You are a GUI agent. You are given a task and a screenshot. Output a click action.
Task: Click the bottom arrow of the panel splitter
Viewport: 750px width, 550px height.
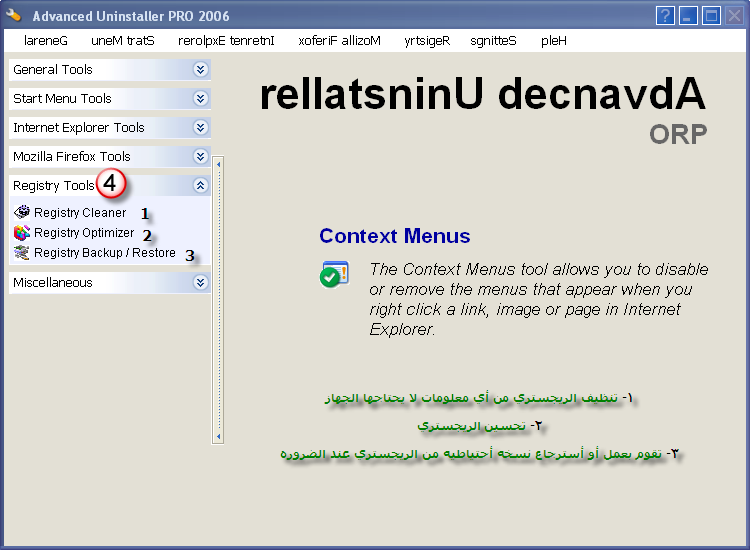click(x=218, y=436)
